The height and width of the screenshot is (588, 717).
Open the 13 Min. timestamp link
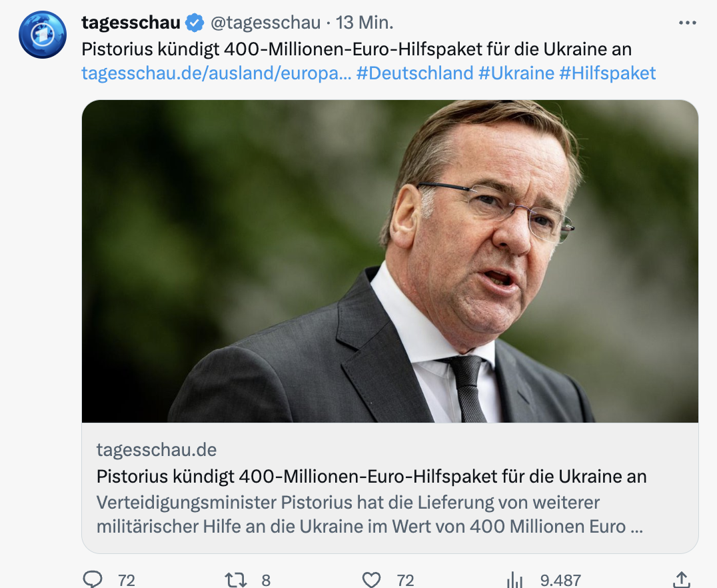click(x=364, y=23)
